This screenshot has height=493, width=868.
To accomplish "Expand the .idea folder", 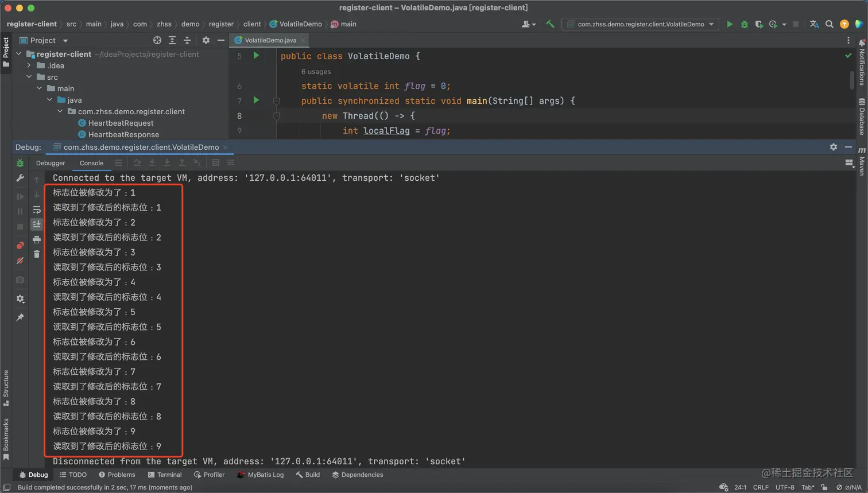I will 29,65.
